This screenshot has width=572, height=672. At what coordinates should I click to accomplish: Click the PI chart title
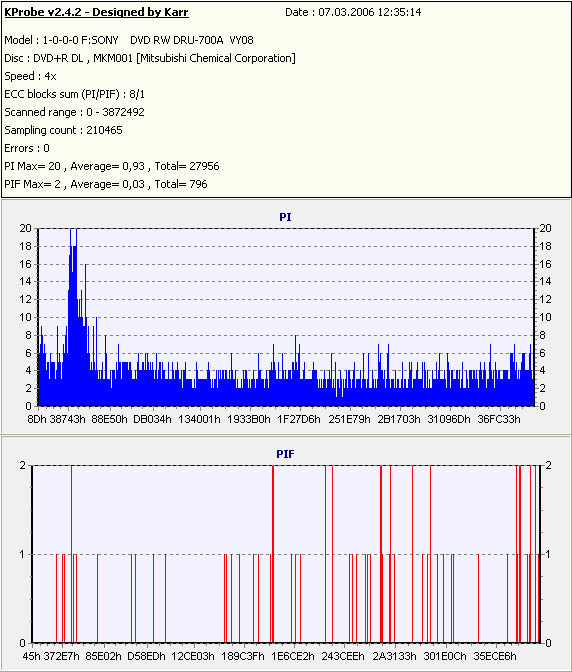pos(285,217)
